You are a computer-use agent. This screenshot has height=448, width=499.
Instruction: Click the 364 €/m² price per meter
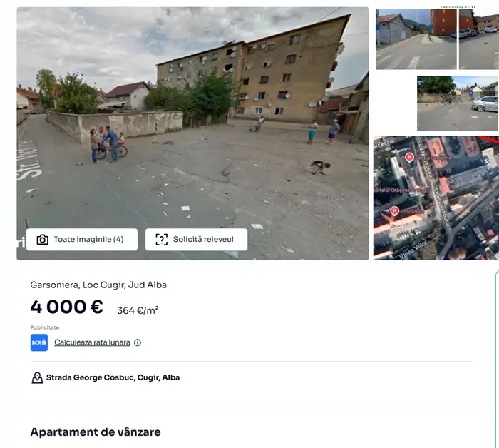coord(138,310)
